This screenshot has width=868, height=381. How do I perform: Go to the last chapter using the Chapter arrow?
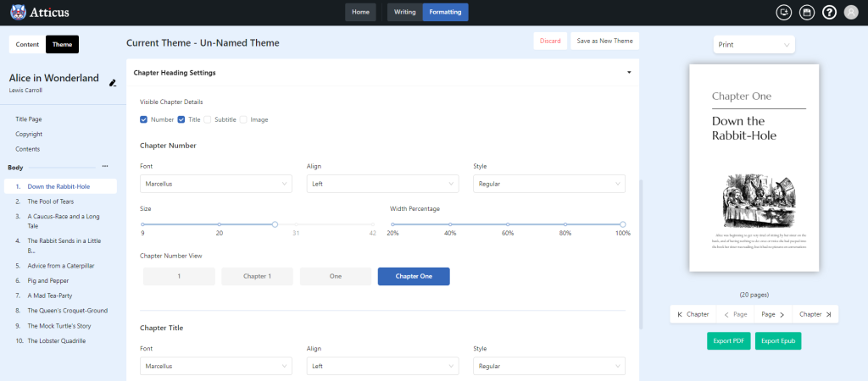click(815, 314)
